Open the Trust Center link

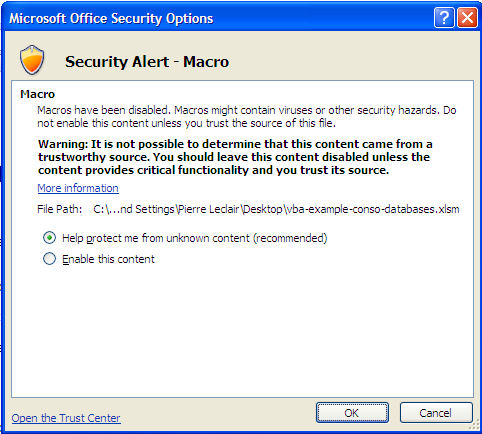point(66,418)
